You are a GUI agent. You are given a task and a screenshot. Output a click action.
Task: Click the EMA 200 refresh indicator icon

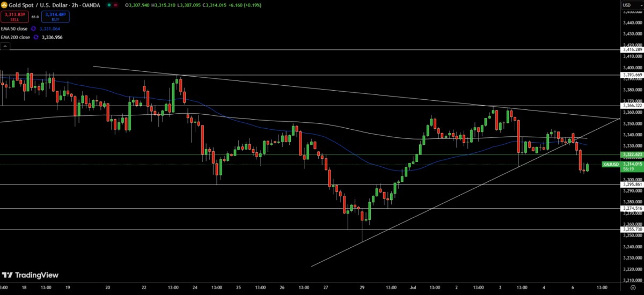coord(35,37)
